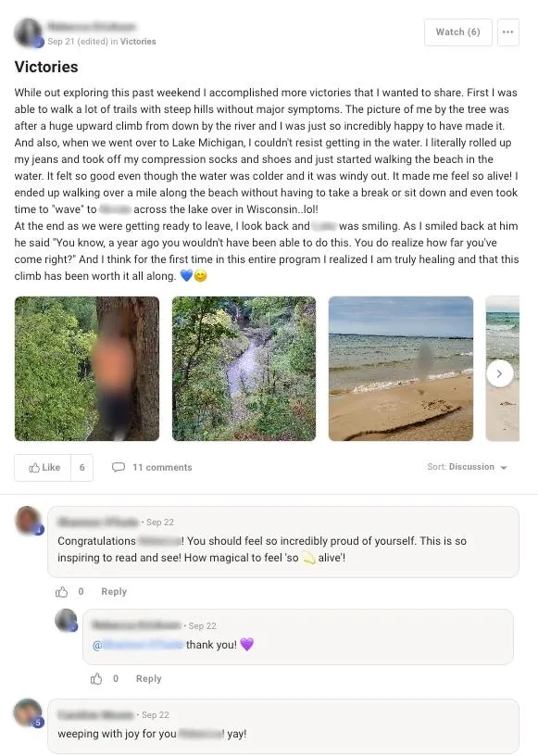This screenshot has height=756, width=538.
Task: Click the blurred @mention in the reply
Action: [x=138, y=645]
